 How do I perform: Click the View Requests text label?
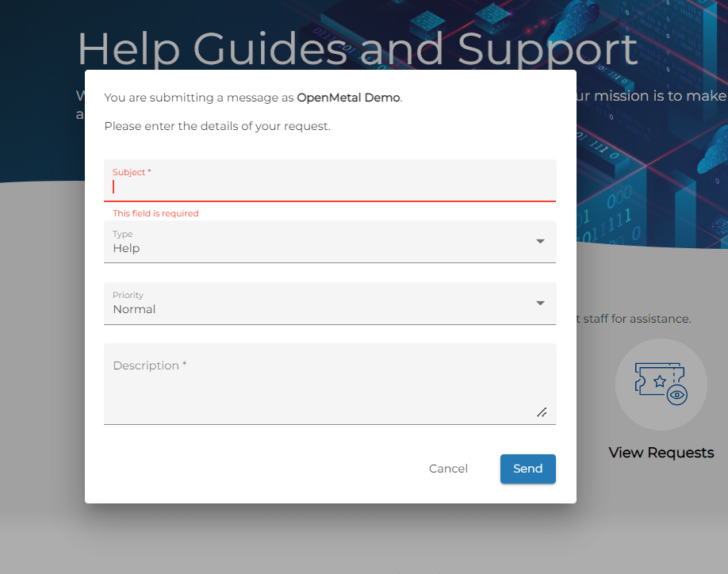[x=661, y=452]
